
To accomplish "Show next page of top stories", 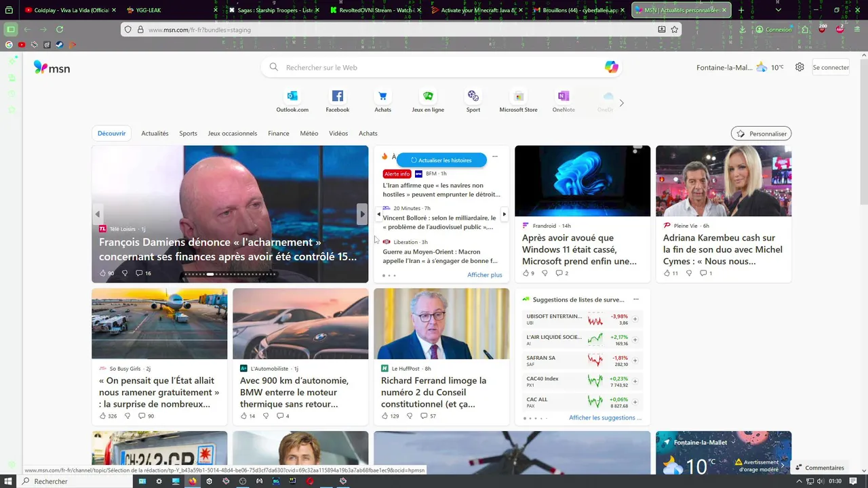I will [504, 214].
